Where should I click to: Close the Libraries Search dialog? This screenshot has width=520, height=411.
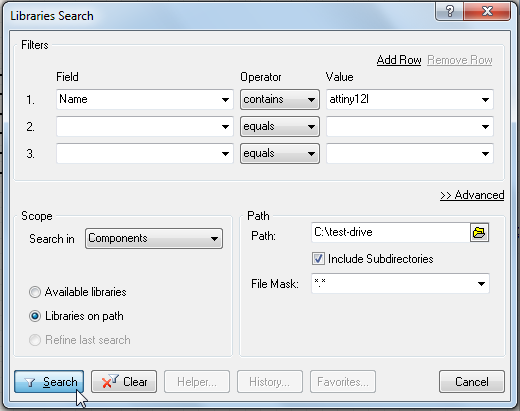tap(487, 11)
